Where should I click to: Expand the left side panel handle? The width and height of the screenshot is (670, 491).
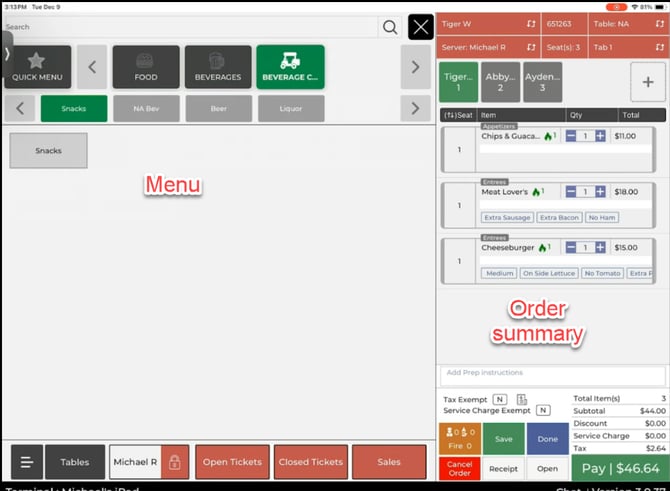[x=6, y=51]
